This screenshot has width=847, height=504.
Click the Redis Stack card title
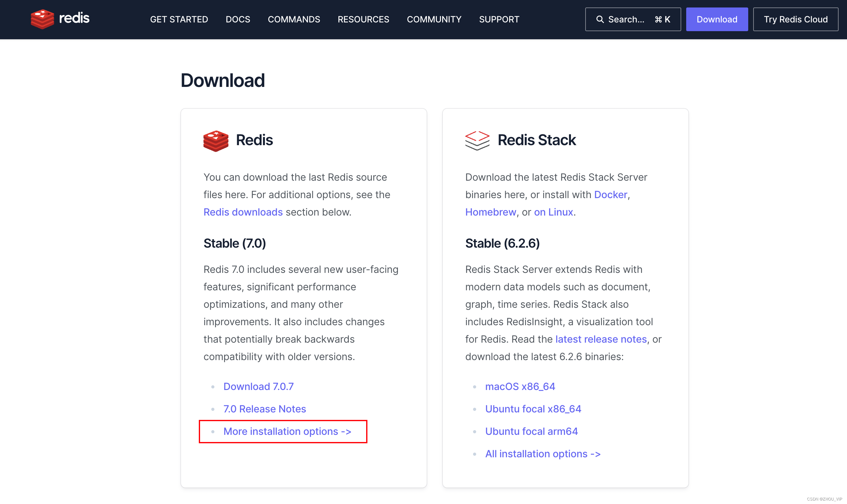point(537,140)
